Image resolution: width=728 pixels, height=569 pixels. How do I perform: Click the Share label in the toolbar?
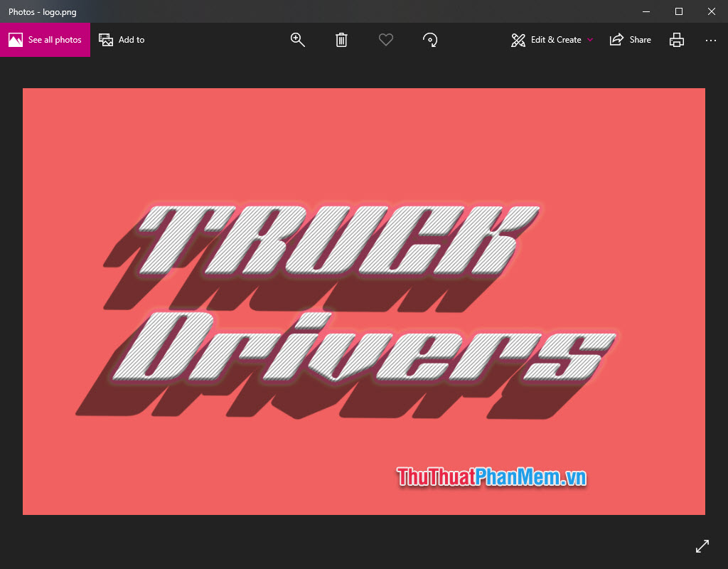pyautogui.click(x=638, y=40)
